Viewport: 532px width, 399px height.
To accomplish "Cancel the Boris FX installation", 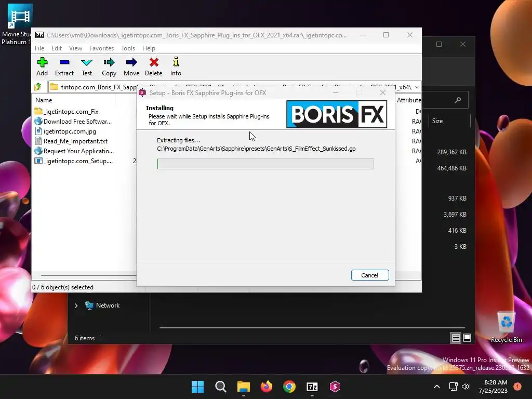I will 370,275.
